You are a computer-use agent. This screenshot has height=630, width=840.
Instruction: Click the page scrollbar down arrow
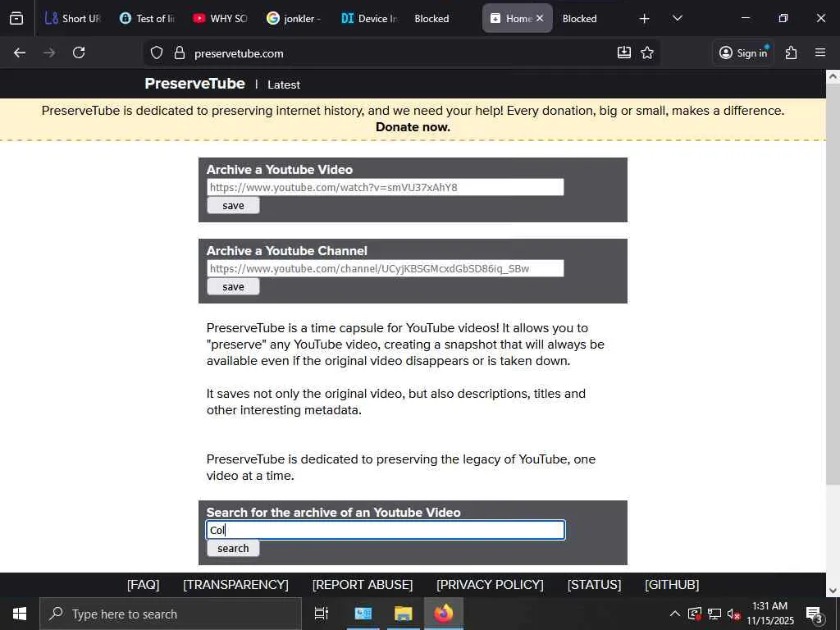pyautogui.click(x=833, y=591)
